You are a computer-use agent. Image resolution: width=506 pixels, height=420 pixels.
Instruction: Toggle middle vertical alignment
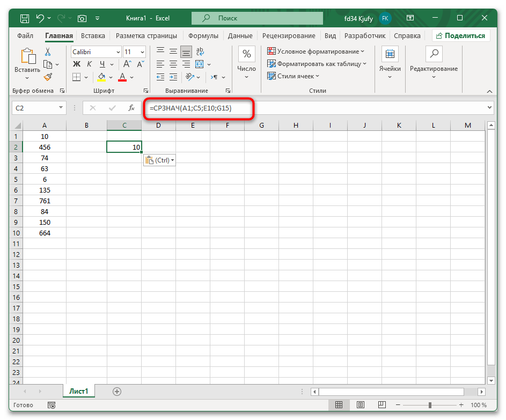click(x=173, y=51)
